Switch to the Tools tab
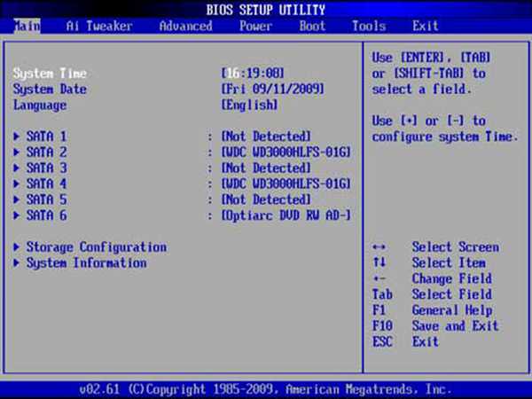Screen dimensions: 532x399 pyautogui.click(x=369, y=26)
